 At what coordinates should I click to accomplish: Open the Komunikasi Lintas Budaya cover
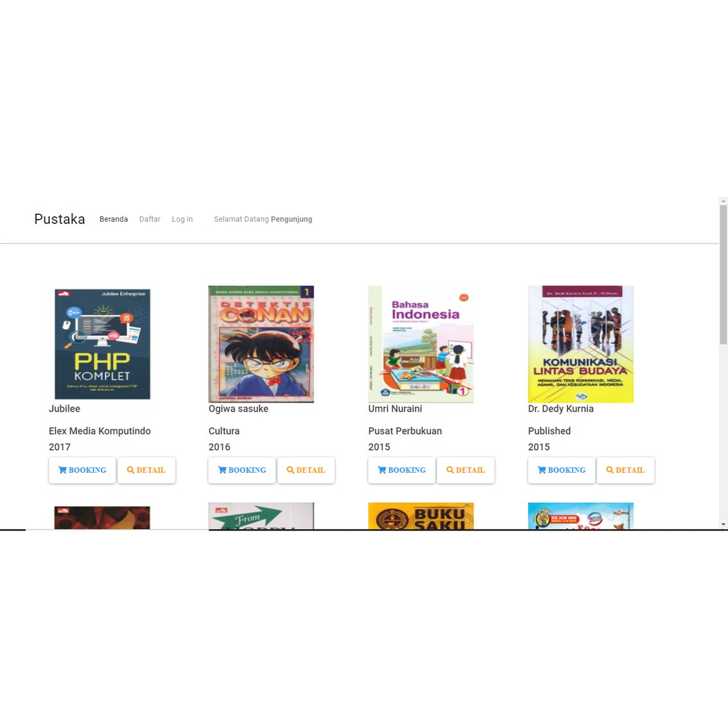point(580,344)
